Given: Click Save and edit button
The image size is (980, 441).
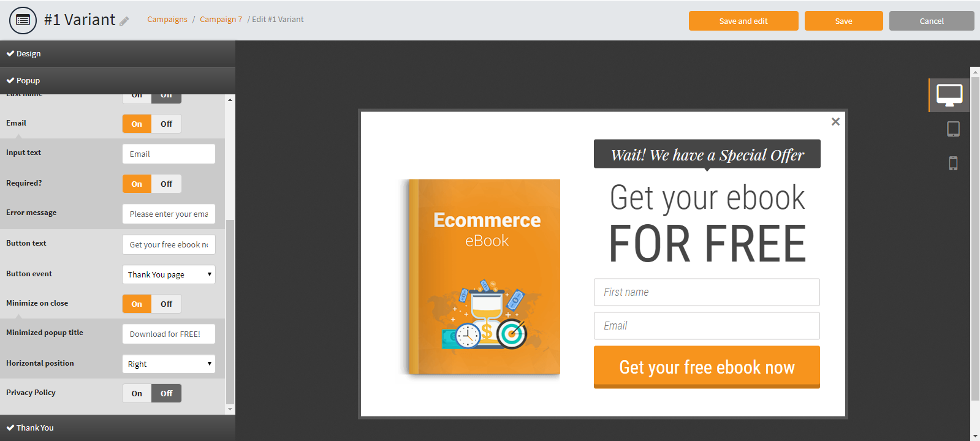Looking at the screenshot, I should coord(743,21).
